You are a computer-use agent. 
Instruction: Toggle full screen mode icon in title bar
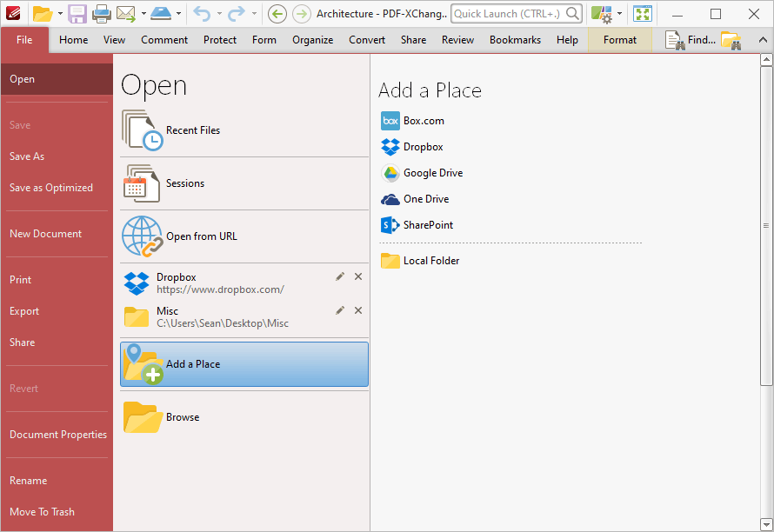(x=643, y=14)
